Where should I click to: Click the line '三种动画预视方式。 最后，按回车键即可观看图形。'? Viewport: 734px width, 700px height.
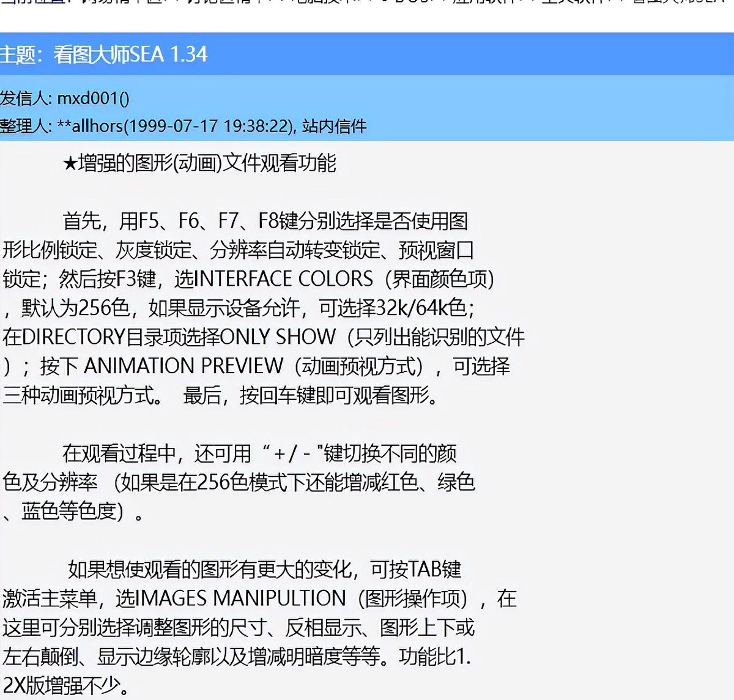pyautogui.click(x=221, y=395)
